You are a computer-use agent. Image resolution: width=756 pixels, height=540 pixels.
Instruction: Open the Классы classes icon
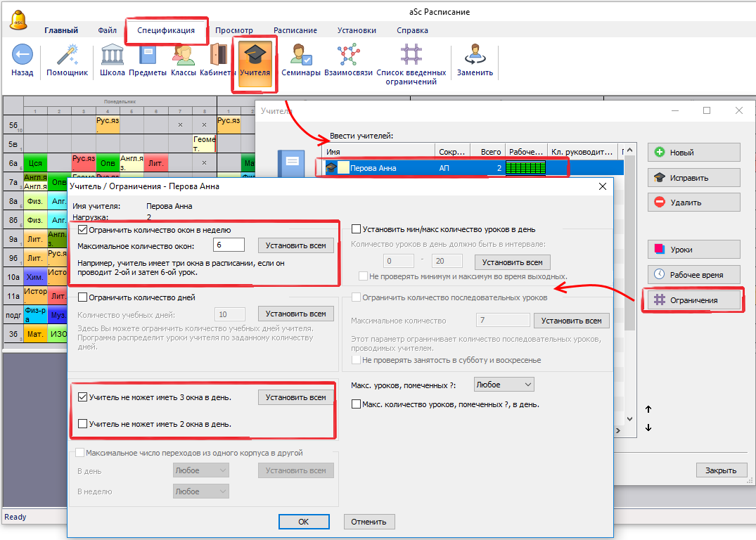click(x=184, y=56)
